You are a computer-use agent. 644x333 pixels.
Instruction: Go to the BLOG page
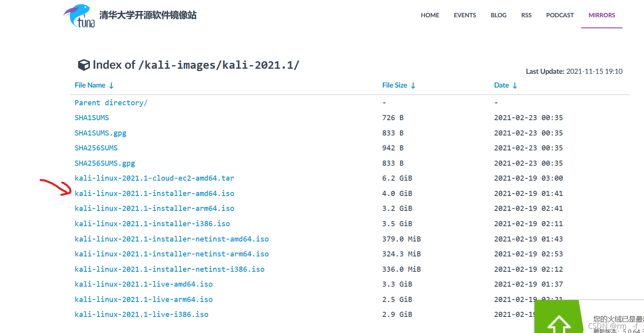499,15
